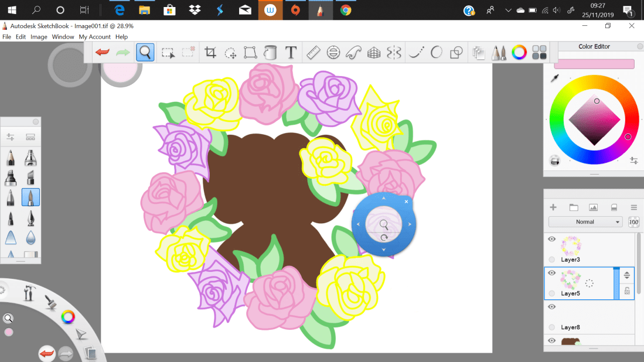Image resolution: width=644 pixels, height=362 pixels.
Task: Activate the Text tool
Action: coord(291,53)
